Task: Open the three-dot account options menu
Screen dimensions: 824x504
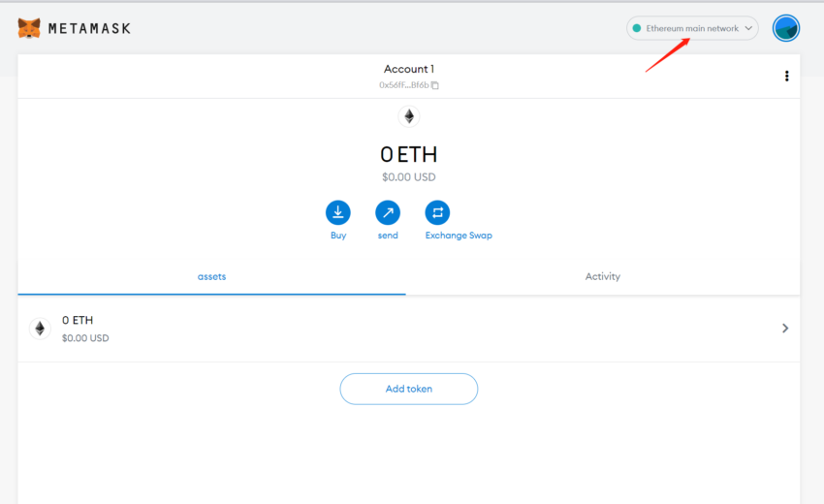Action: pos(787,77)
